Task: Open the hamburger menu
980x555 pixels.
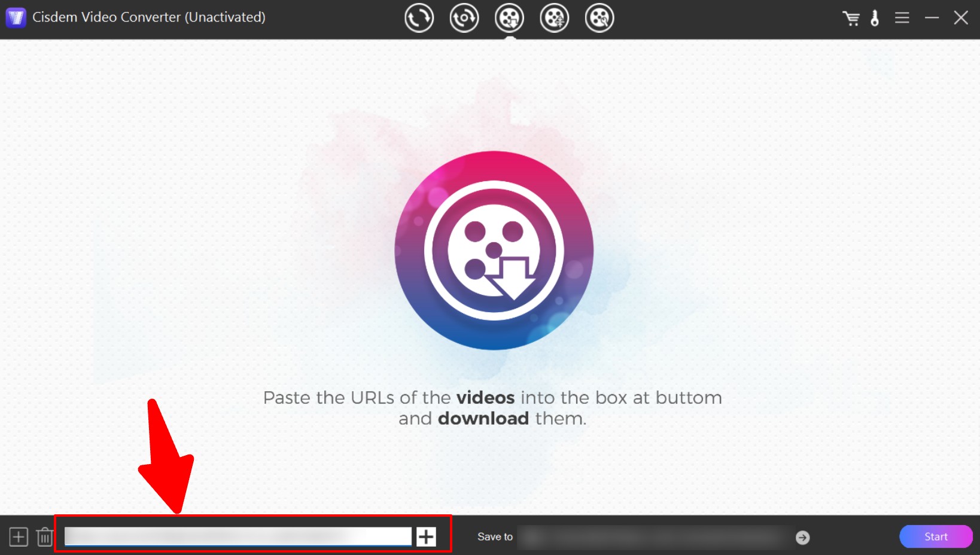Action: tap(902, 18)
